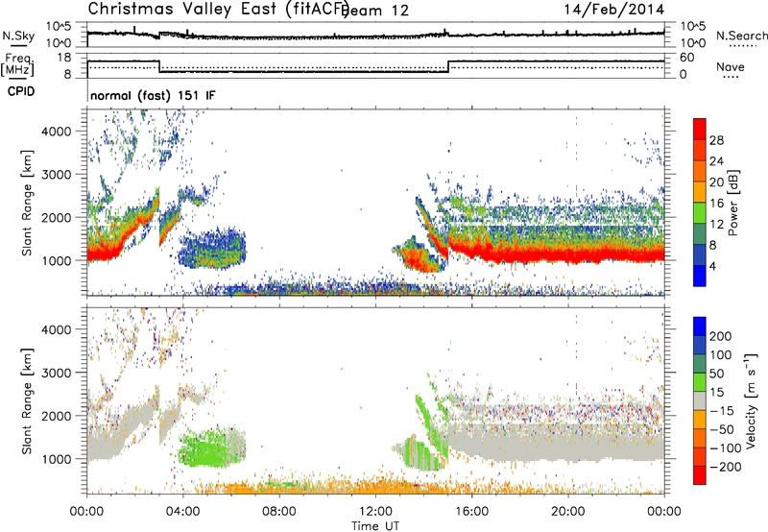Click the '24' Power colorbar label
768x532 pixels.
coord(716,161)
